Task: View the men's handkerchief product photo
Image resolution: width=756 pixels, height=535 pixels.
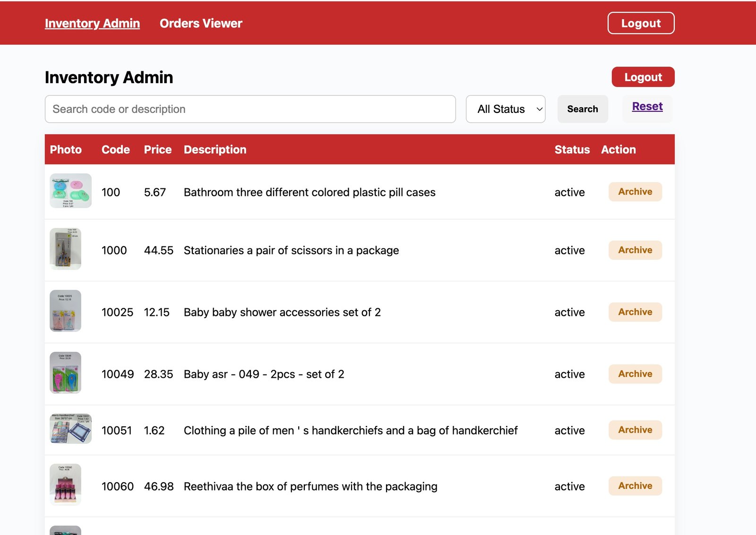Action: click(x=70, y=429)
